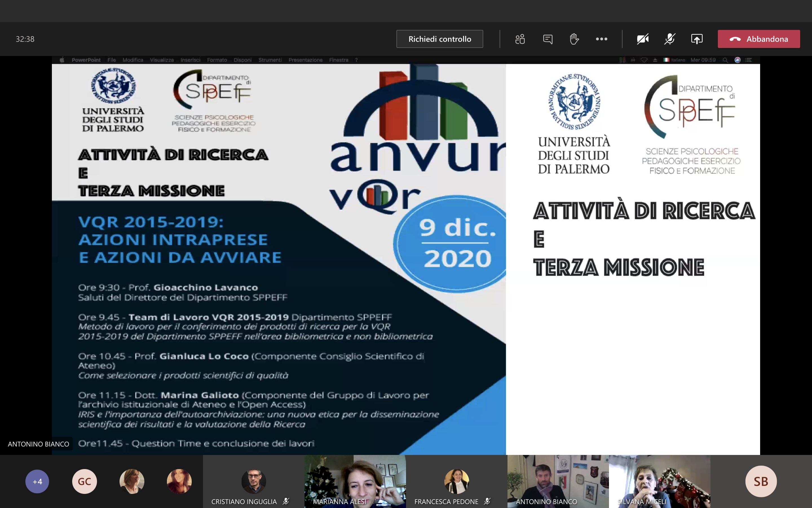This screenshot has height=508, width=812.
Task: Open more actions menu (three dots)
Action: [602, 39]
